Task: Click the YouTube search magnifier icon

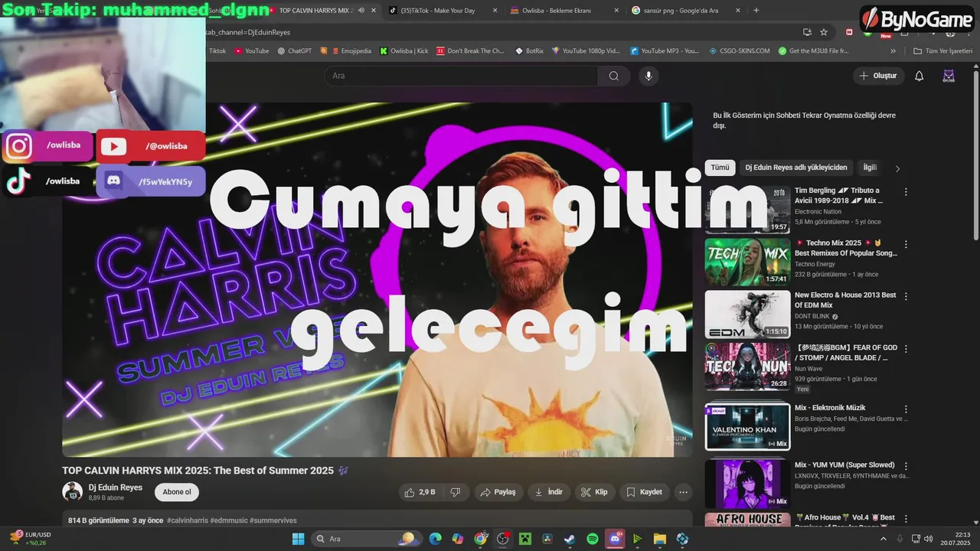Action: 613,76
